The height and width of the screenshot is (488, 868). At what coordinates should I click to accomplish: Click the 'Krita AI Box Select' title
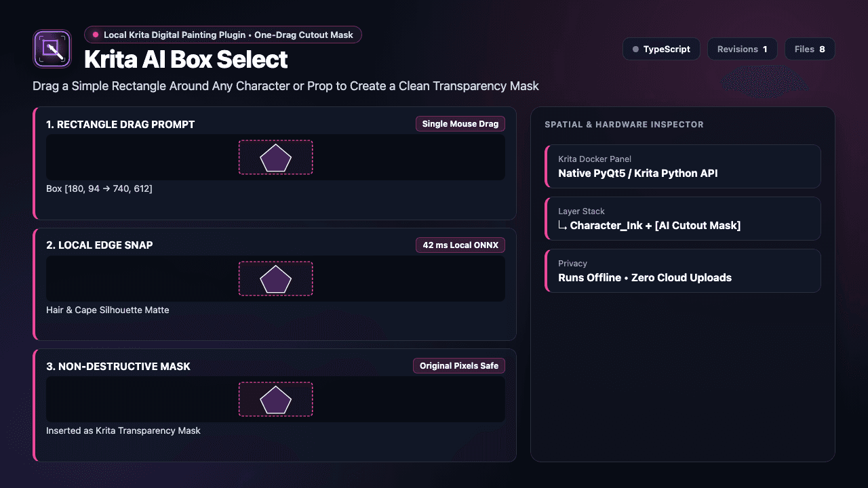tap(186, 60)
